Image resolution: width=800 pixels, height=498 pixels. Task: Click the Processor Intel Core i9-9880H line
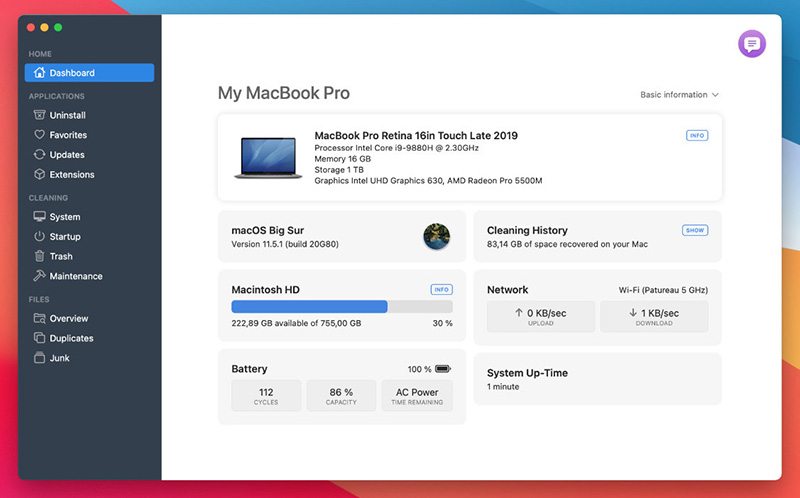396,148
